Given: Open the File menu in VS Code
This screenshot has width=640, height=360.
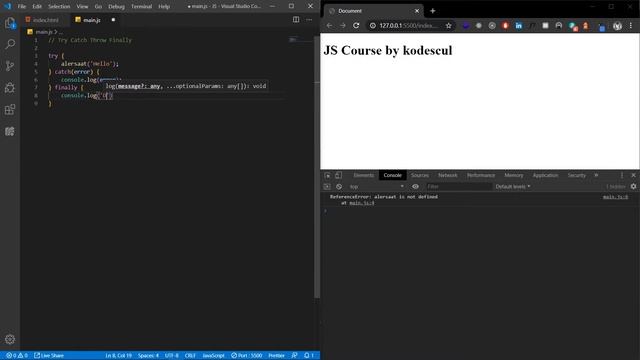Looking at the screenshot, I should (x=22, y=7).
